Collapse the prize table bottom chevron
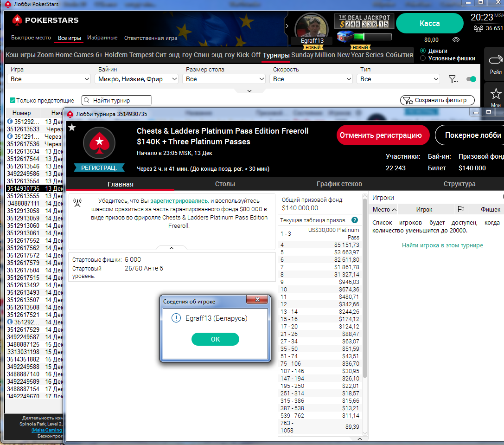 [x=360, y=439]
